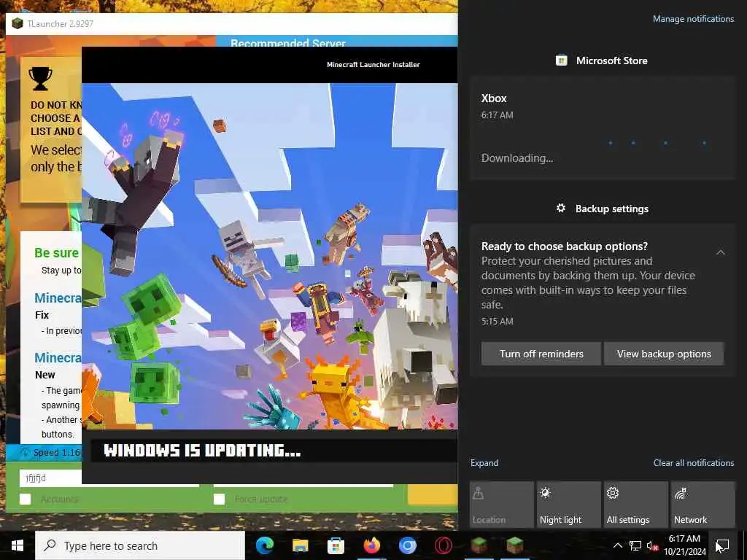Click the trophy icon in TLauncher banner
Image resolution: width=747 pixels, height=560 pixels.
(41, 79)
